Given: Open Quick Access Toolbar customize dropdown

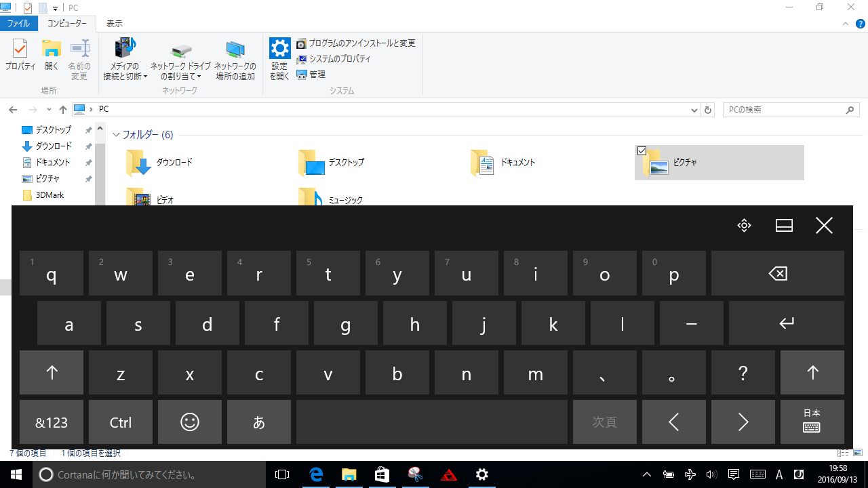Looking at the screenshot, I should (55, 8).
